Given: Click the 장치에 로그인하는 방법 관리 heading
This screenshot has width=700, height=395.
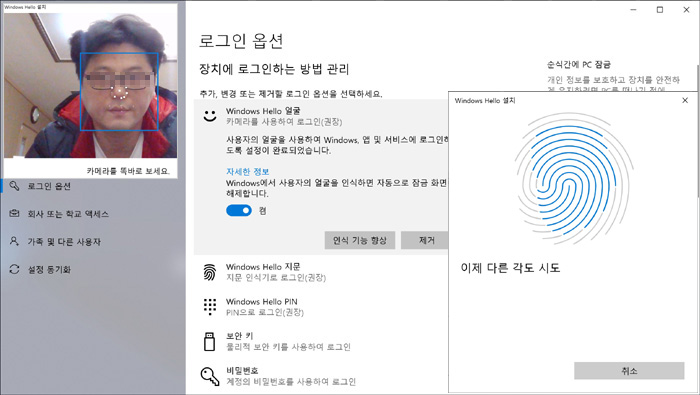Looking at the screenshot, I should pyautogui.click(x=274, y=69).
